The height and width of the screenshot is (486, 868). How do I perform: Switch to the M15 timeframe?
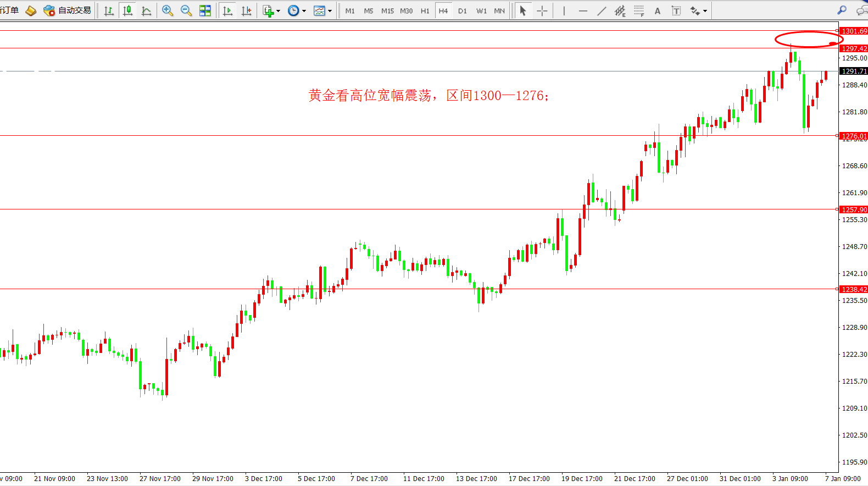coord(387,10)
